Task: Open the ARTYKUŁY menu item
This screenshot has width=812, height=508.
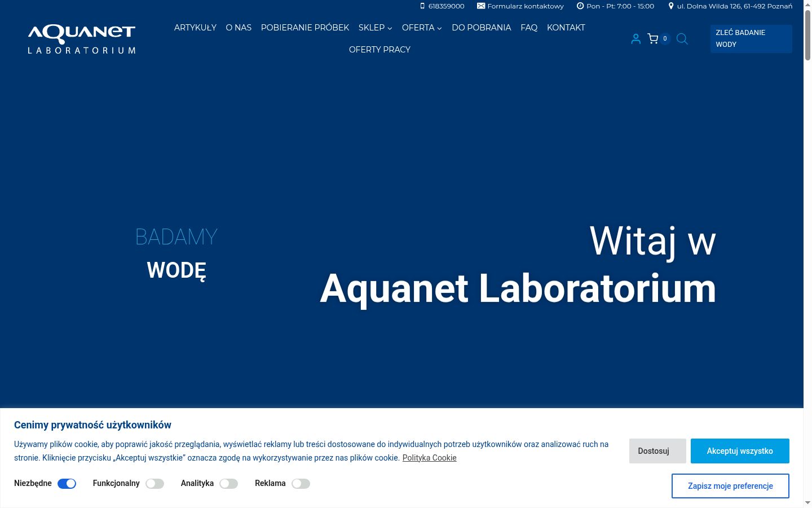Action: point(195,28)
